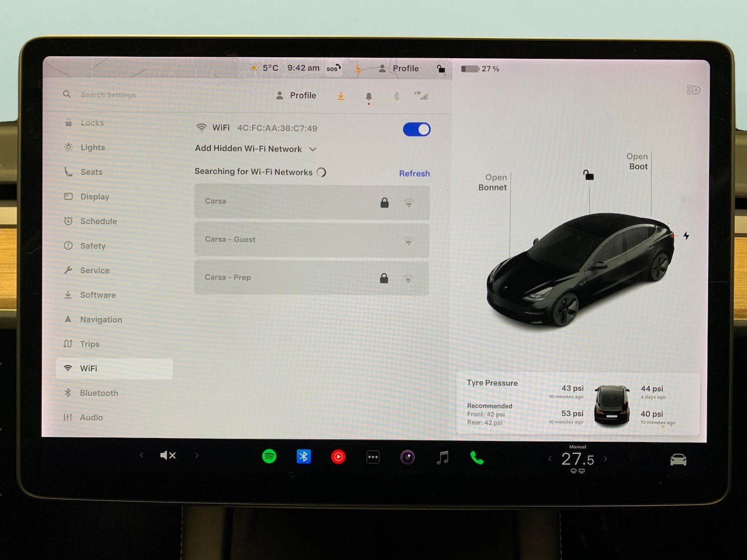Tap the LTE signal strength indicator
The height and width of the screenshot is (560, 747).
(423, 96)
